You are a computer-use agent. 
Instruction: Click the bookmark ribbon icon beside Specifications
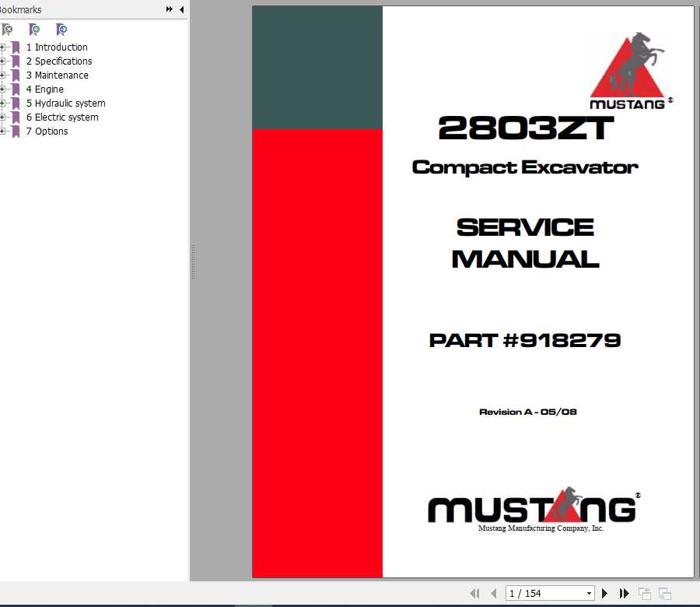click(16, 61)
